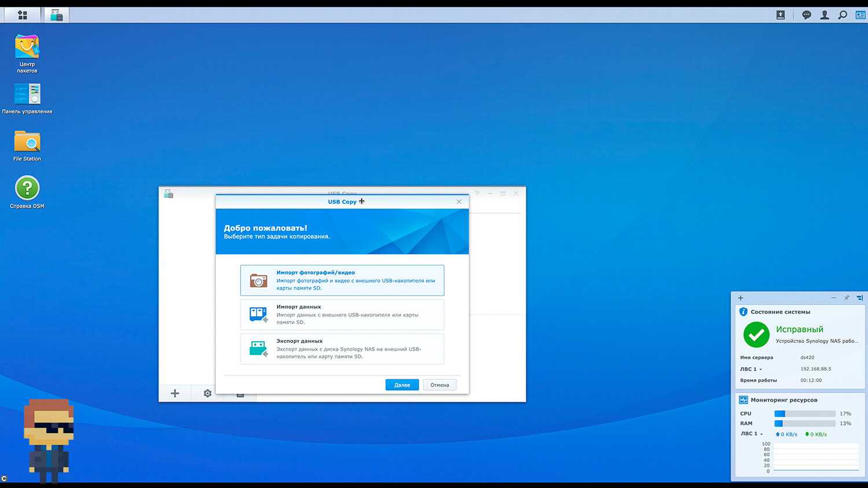Open the upload queue icon in the top bar

click(x=781, y=15)
